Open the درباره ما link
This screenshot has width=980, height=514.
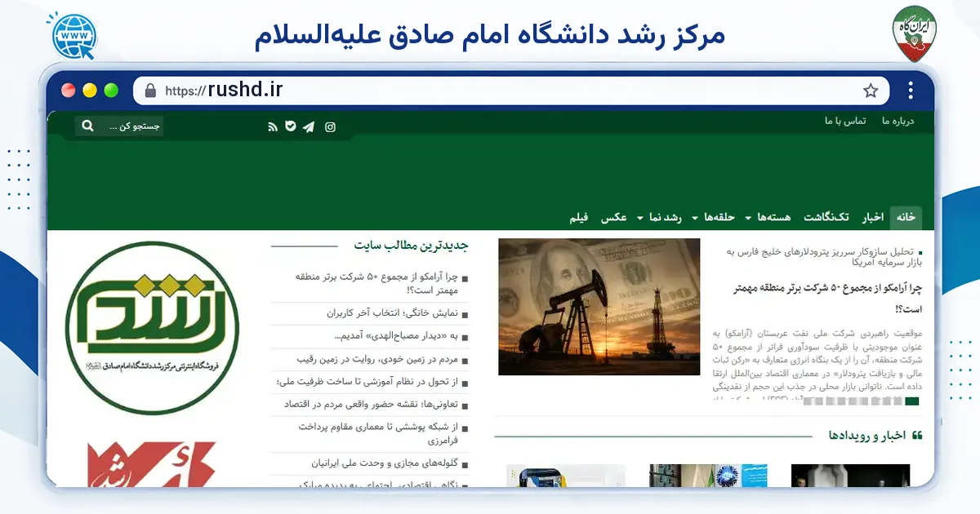click(x=898, y=121)
